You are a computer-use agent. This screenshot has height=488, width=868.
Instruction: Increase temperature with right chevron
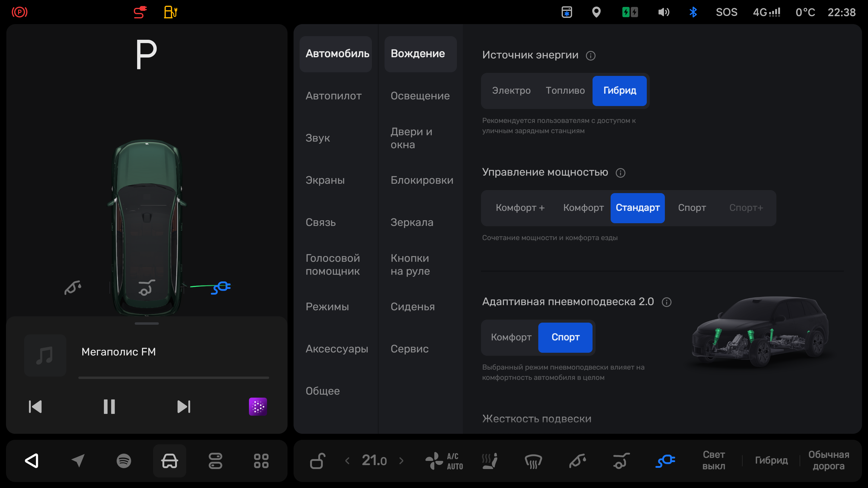pos(401,461)
